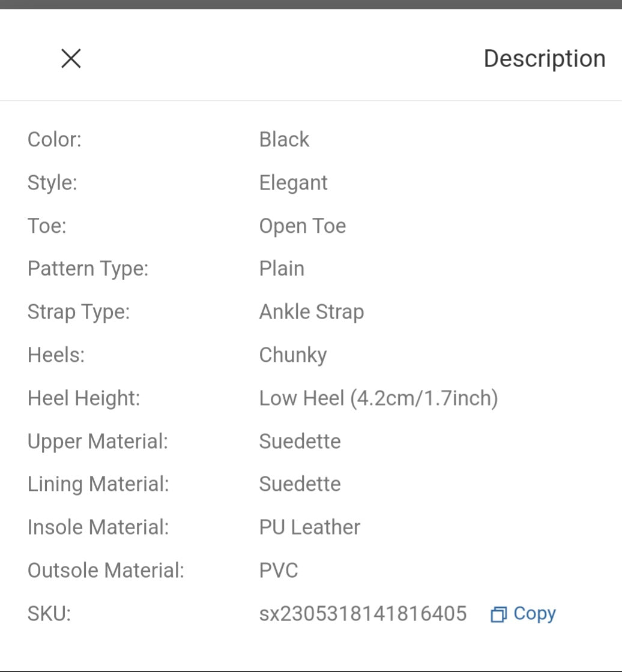Select Upper Material value Suedette
Screen dimensions: 622x672
(300, 442)
